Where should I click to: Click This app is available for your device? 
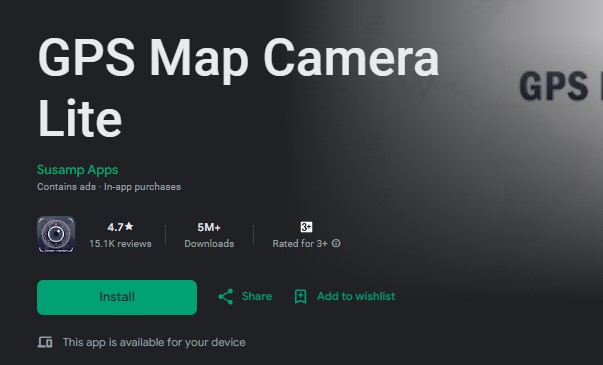coord(154,342)
